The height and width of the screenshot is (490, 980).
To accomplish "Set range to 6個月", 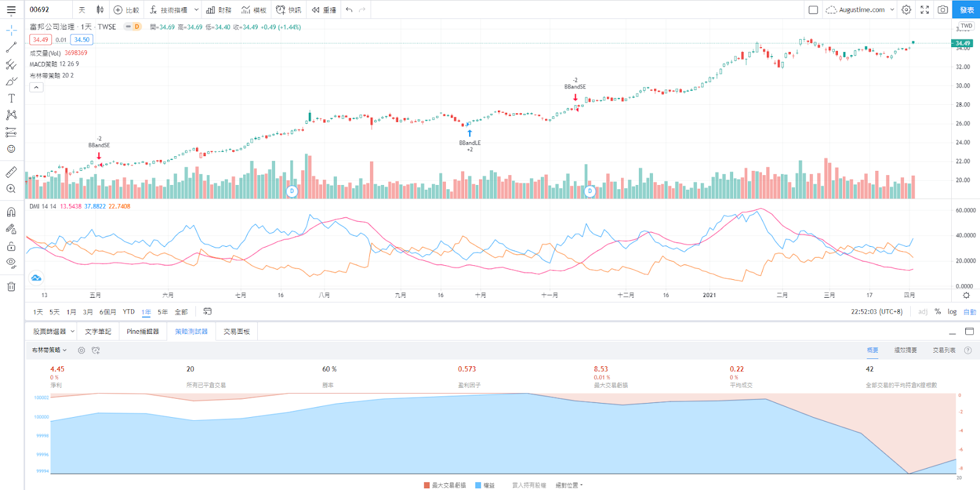I will click(x=108, y=312).
